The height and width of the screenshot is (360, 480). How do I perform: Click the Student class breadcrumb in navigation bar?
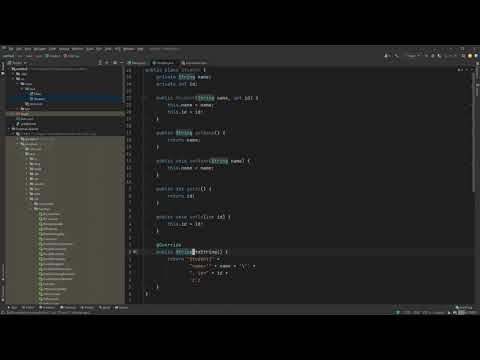pyautogui.click(x=54, y=56)
